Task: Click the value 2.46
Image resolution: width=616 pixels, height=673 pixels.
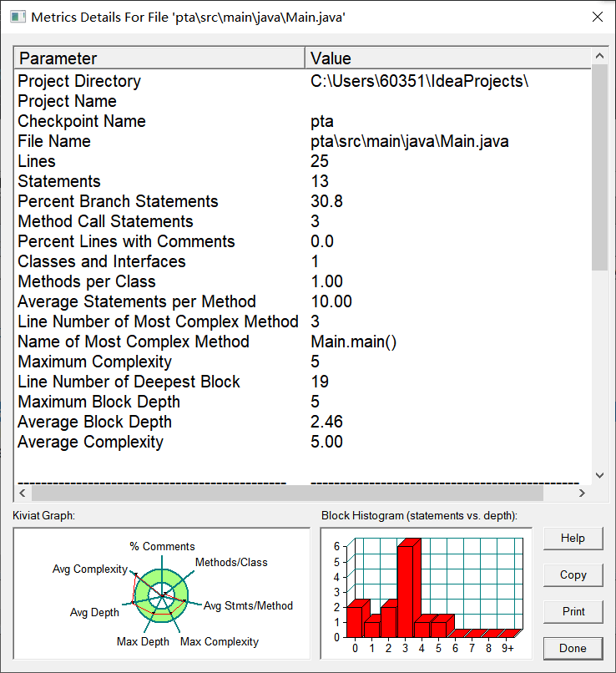Action: pos(327,422)
